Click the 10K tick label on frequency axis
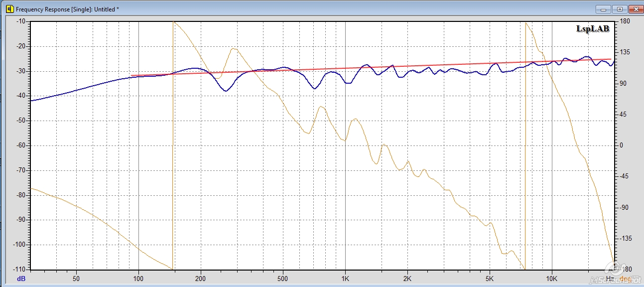644x287 pixels. click(x=552, y=279)
